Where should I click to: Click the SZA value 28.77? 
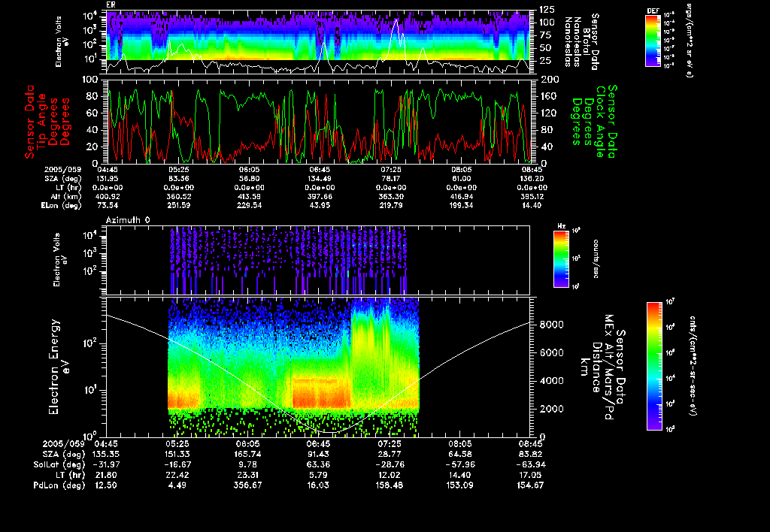point(390,455)
